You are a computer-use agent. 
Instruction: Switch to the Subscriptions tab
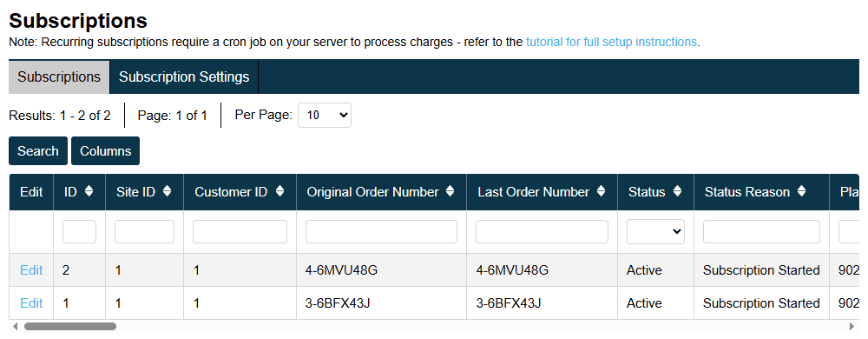[59, 77]
